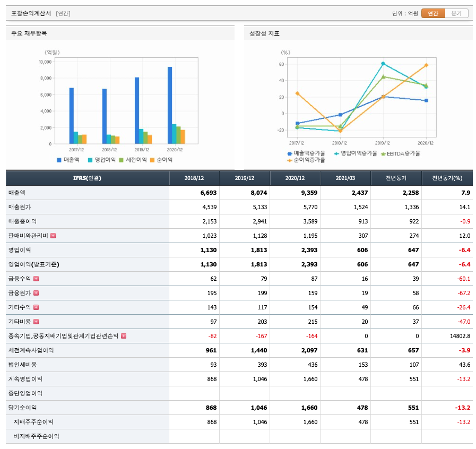Viewport: 476px width, 449px height.
Task: Toggle the 세전이익 legend swatch in bar chart
Action: [x=121, y=160]
